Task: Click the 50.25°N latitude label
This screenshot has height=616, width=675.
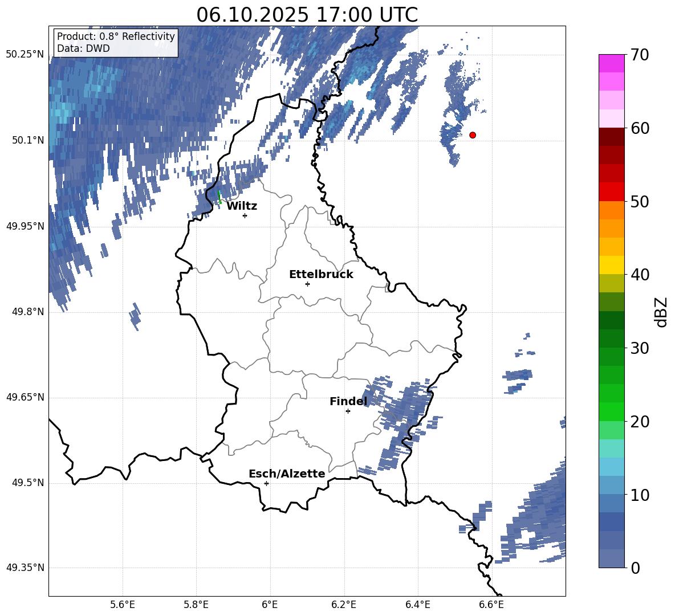Action: point(25,55)
